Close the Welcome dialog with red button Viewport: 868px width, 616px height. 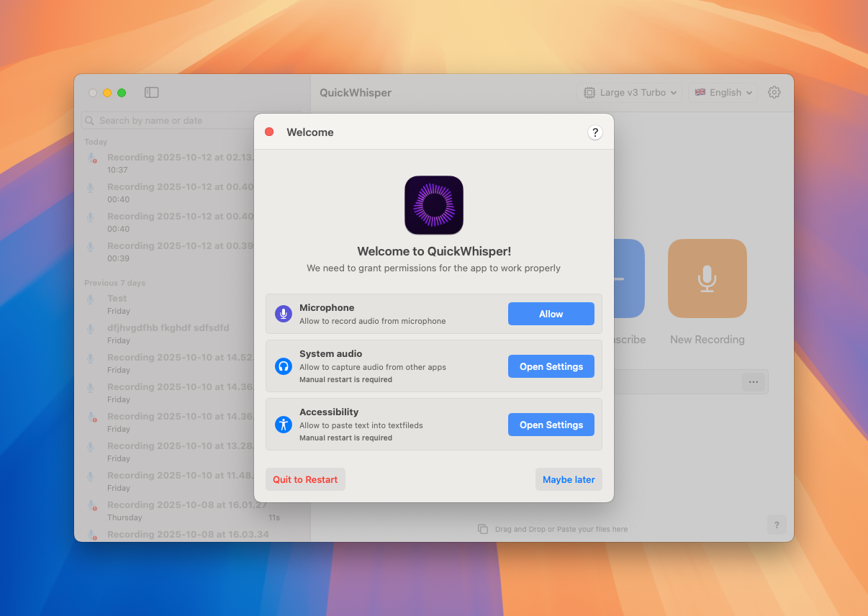click(269, 132)
